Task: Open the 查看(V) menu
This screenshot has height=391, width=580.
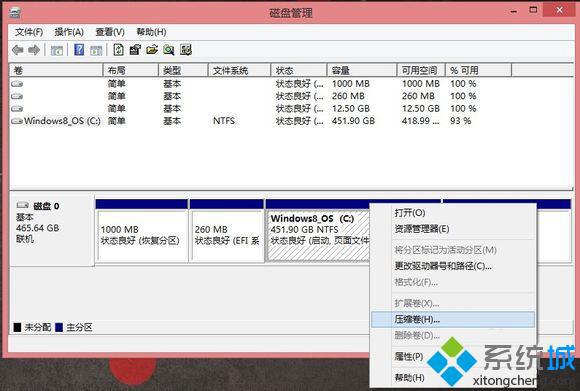Action: coord(110,32)
